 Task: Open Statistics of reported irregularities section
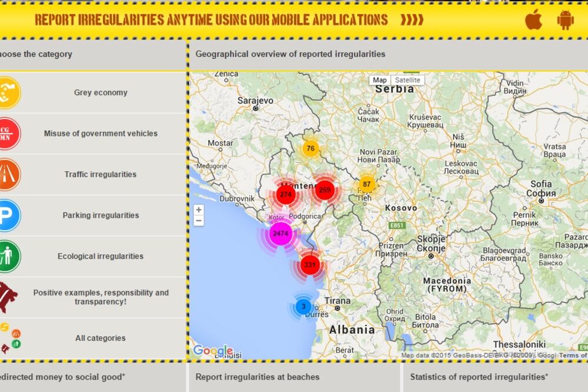pyautogui.click(x=479, y=377)
